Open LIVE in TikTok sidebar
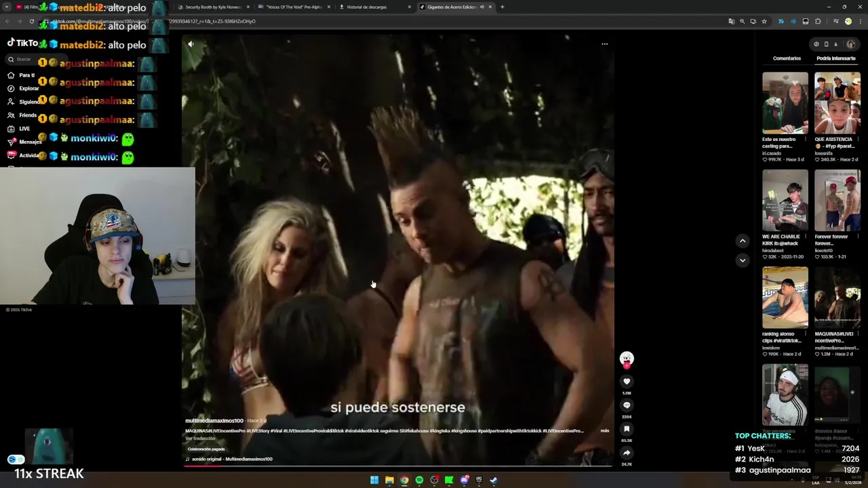Image resolution: width=868 pixels, height=488 pixels. tap(18, 129)
